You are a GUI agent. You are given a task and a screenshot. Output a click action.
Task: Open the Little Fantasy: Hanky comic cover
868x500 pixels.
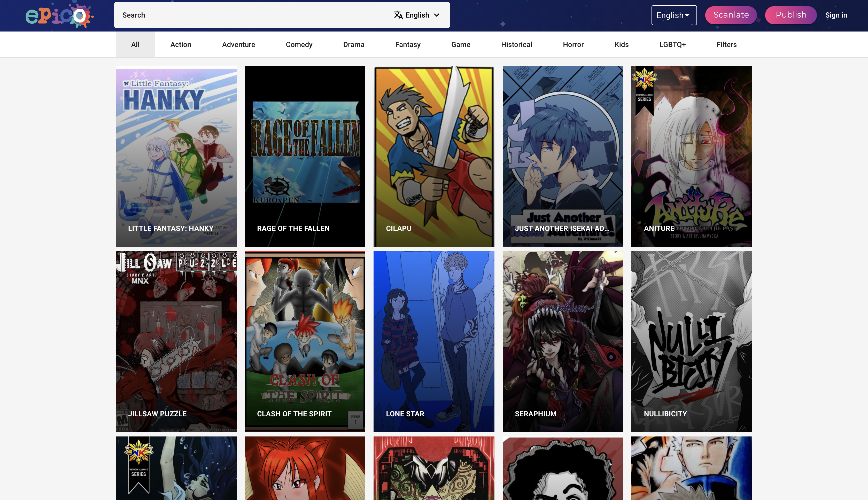click(175, 156)
